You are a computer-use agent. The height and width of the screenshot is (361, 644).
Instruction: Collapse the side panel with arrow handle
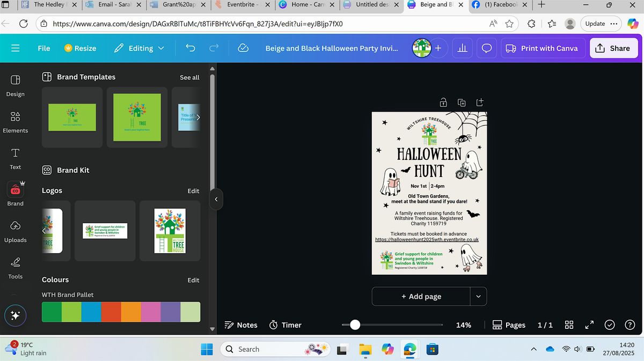[x=216, y=199]
